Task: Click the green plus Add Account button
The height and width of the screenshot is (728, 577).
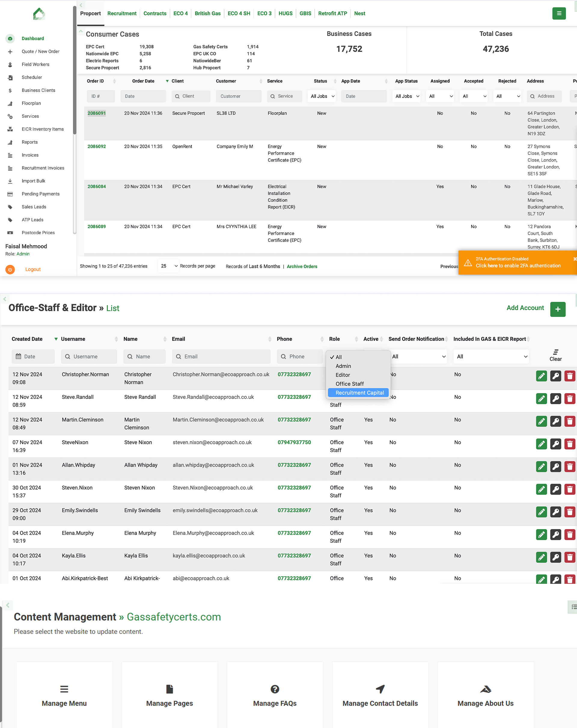Action: (x=558, y=309)
